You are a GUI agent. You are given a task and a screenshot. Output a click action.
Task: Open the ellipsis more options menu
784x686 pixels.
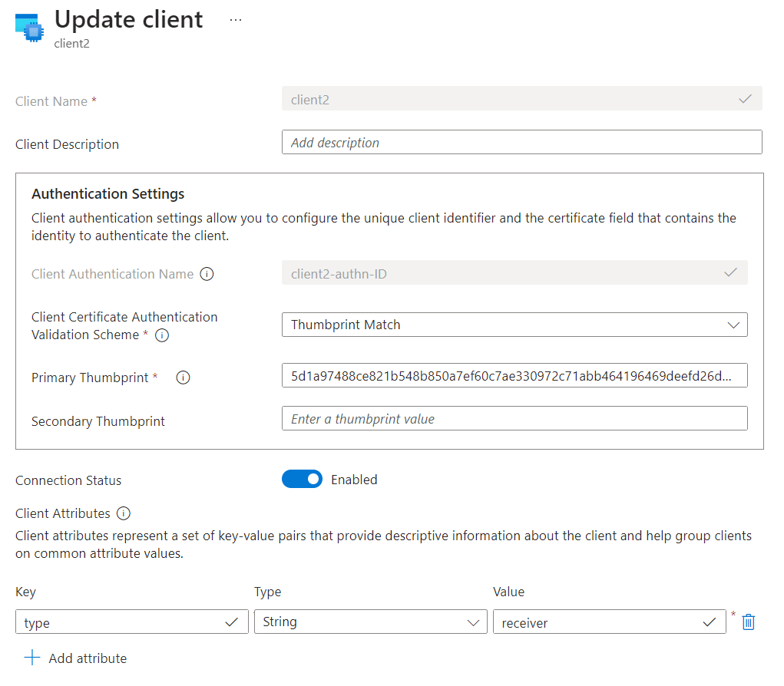pyautogui.click(x=236, y=20)
